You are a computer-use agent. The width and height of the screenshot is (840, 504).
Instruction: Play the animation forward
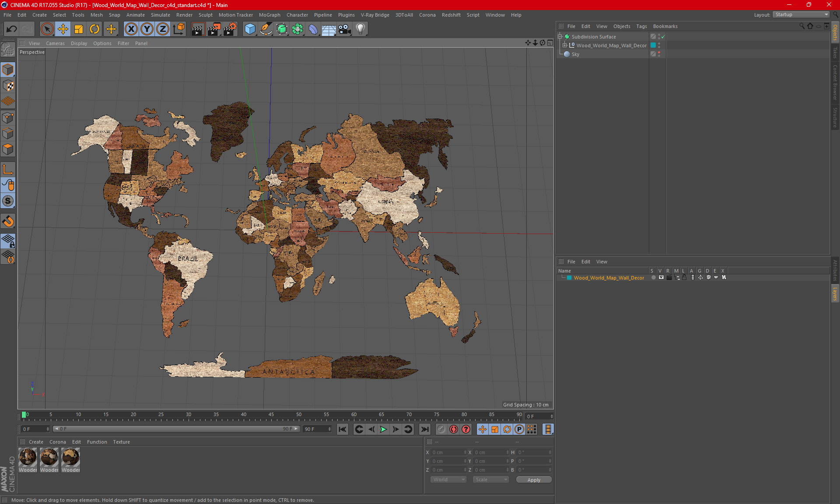(x=383, y=429)
